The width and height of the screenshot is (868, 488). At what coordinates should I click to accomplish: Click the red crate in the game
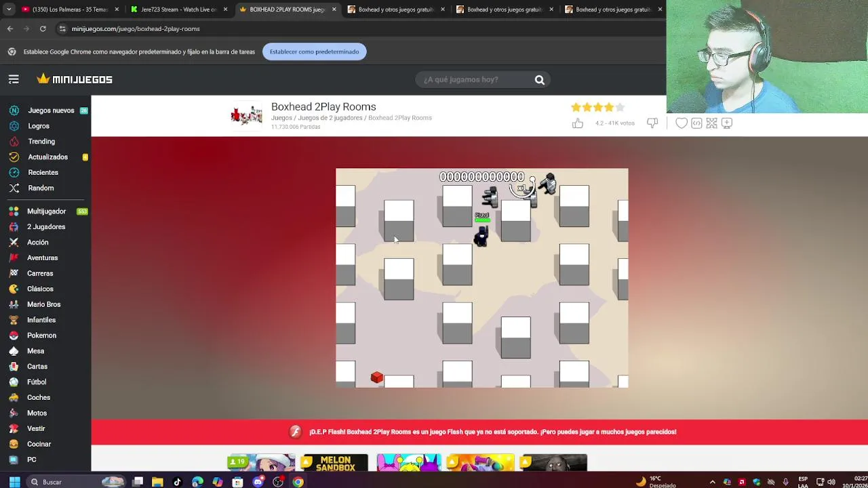coord(377,378)
